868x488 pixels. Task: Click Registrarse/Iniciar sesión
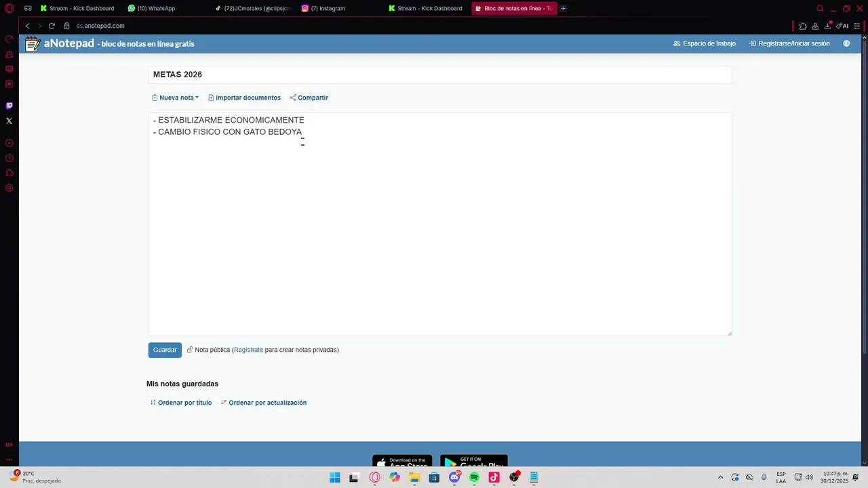click(789, 43)
